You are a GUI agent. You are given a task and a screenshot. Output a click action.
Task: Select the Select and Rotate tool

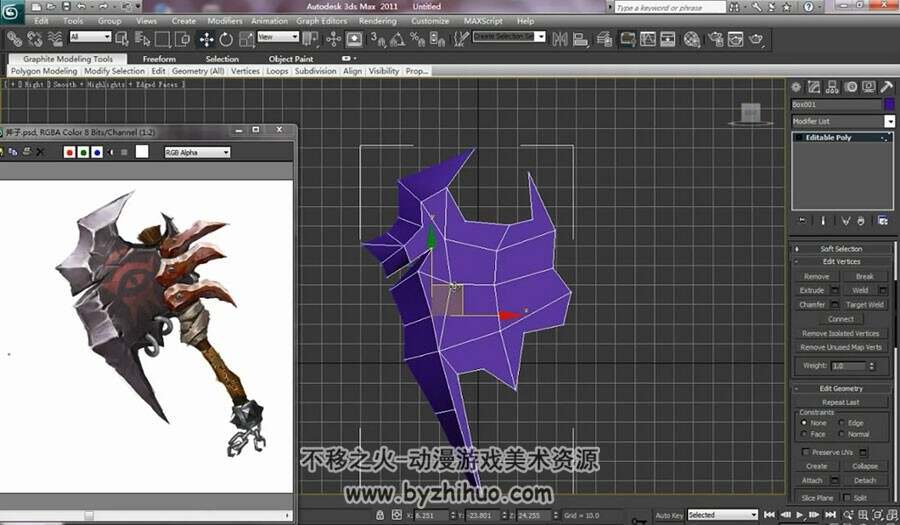[226, 39]
